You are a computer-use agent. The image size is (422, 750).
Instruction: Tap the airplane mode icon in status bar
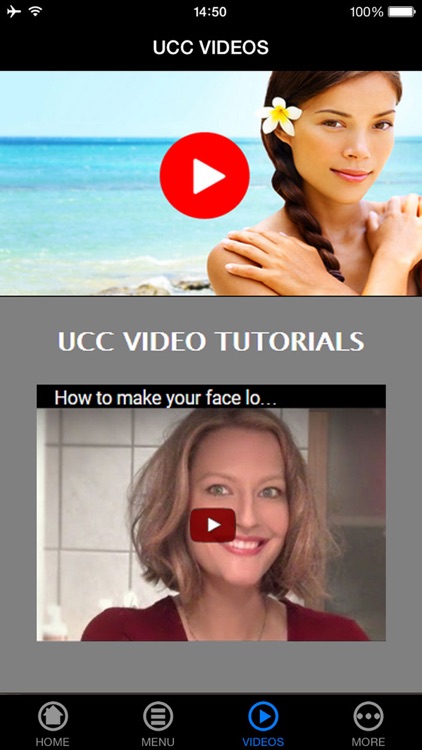click(14, 11)
